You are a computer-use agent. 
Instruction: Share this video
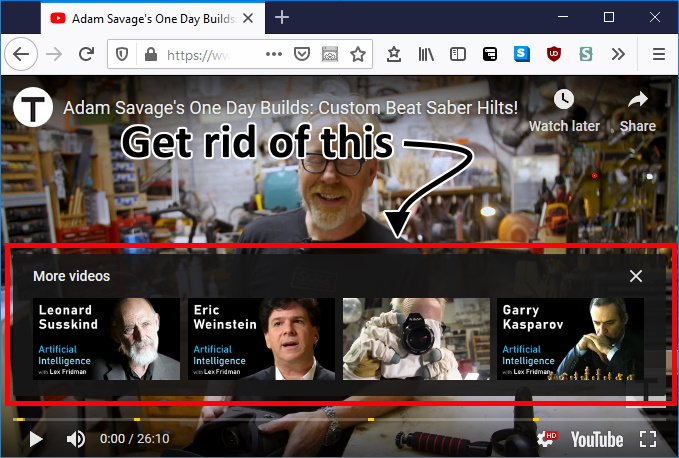coord(637,112)
